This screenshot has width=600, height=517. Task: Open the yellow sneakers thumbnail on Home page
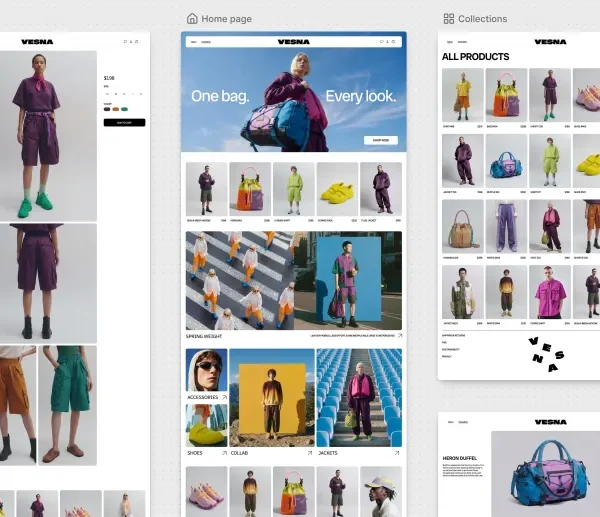(x=337, y=189)
